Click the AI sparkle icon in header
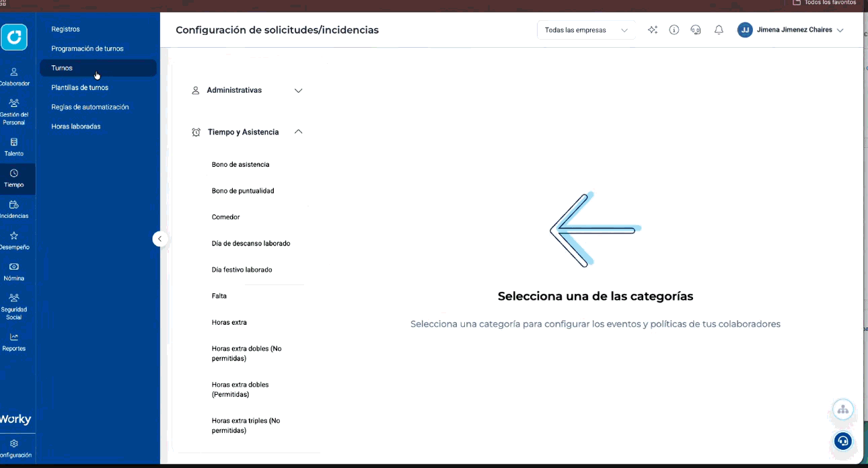 pos(653,30)
